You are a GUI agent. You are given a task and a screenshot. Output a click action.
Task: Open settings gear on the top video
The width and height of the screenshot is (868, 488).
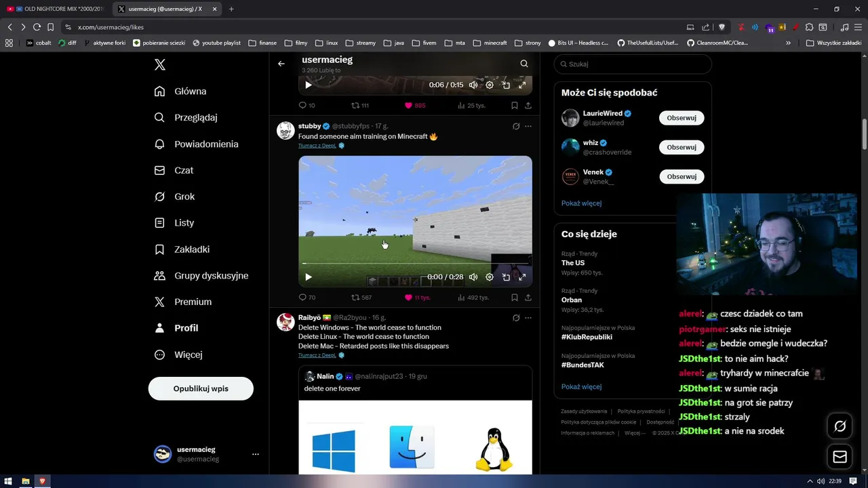click(490, 85)
